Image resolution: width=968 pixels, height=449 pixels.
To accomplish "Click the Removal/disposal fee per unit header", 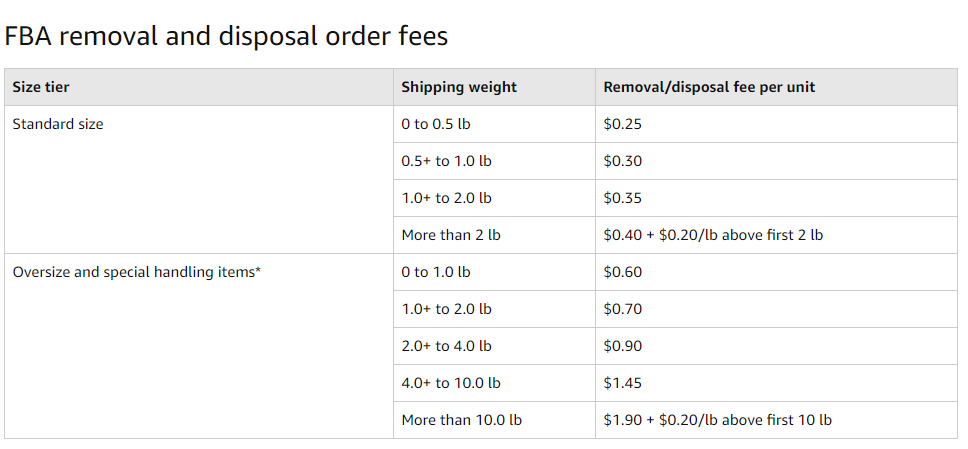I will 776,87.
